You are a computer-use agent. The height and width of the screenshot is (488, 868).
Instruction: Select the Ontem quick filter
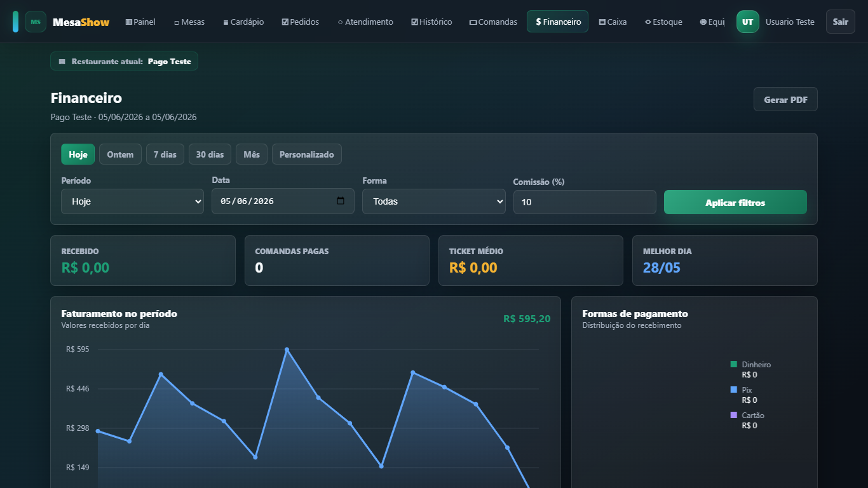click(x=120, y=154)
